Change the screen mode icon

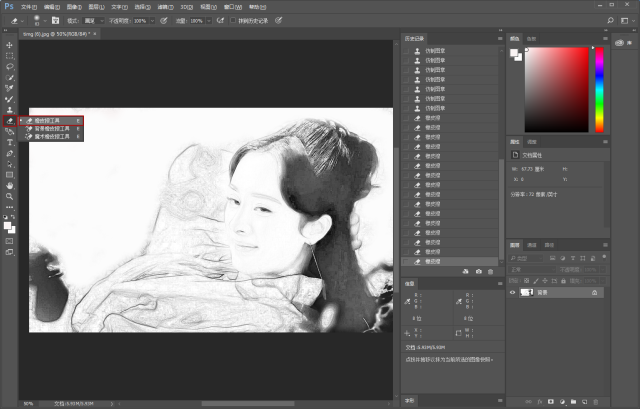pos(9,252)
